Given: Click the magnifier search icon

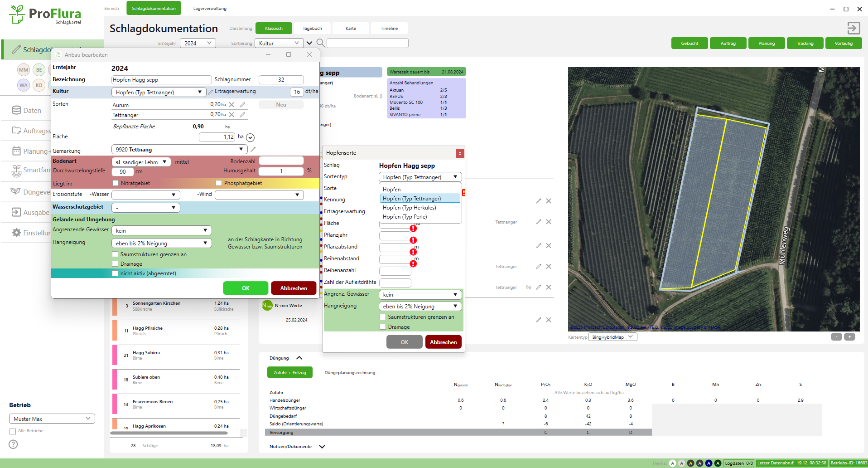Looking at the screenshot, I should pyautogui.click(x=320, y=43).
